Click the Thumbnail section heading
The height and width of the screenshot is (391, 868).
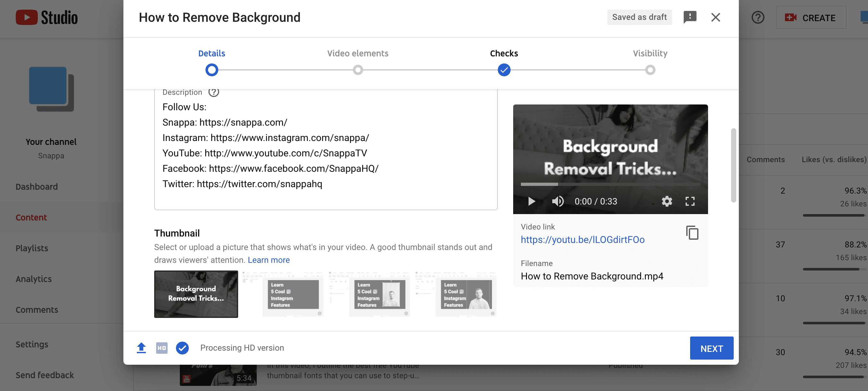(x=177, y=233)
